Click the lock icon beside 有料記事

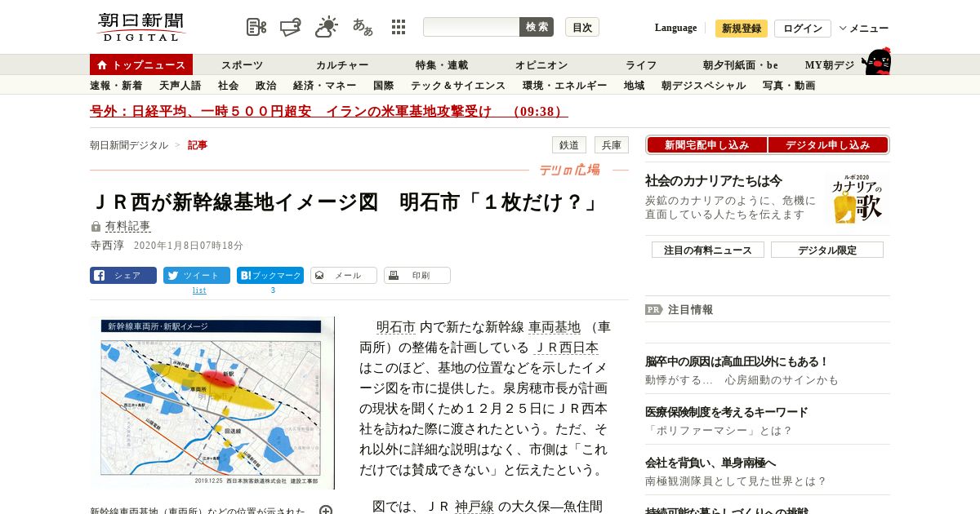[x=96, y=227]
